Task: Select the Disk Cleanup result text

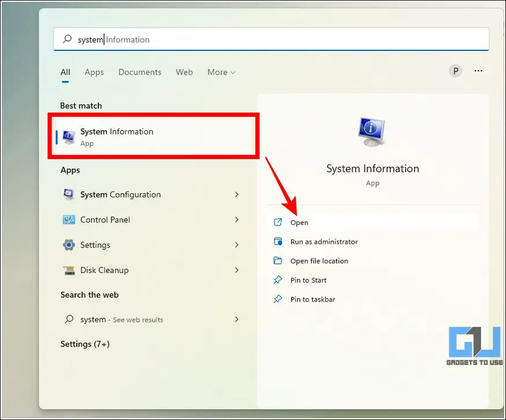Action: pos(104,270)
